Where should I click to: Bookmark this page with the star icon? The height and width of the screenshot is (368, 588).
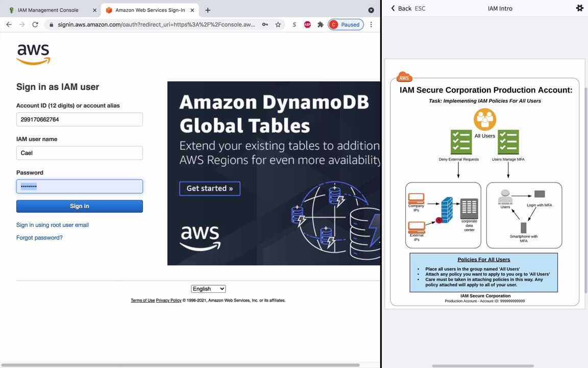coord(278,25)
